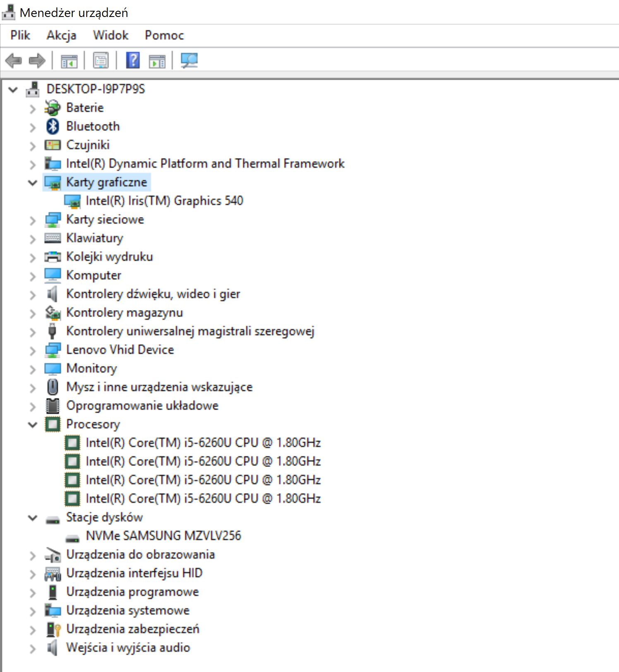
Task: Select the Kontrolery magazynu label
Action: coord(125,313)
